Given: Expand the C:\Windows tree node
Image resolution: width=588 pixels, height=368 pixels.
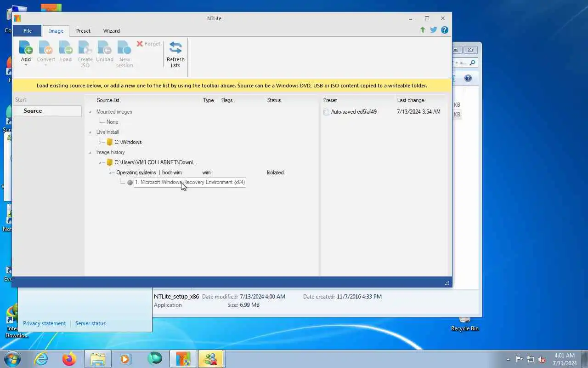Looking at the screenshot, I should tap(100, 142).
